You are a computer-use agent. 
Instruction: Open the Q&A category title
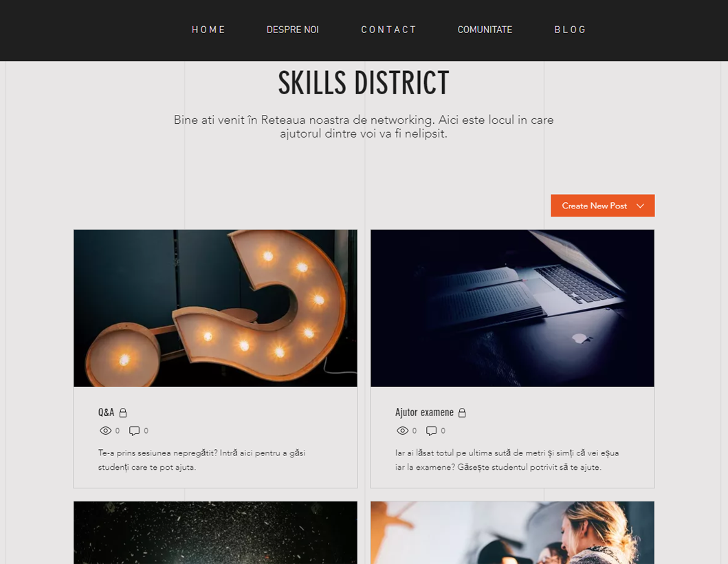[x=107, y=413]
